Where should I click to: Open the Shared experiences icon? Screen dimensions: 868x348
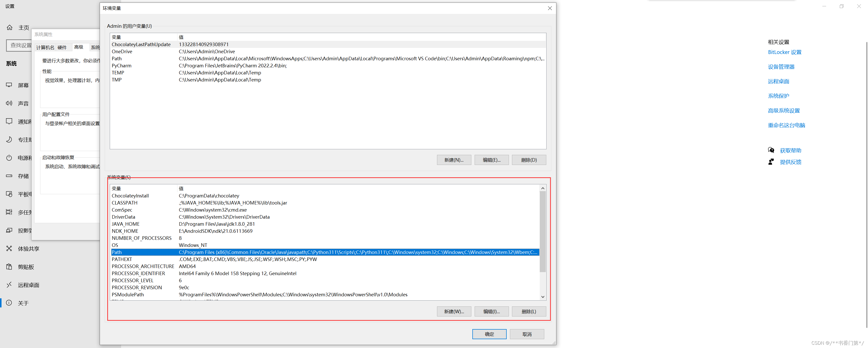click(x=9, y=248)
